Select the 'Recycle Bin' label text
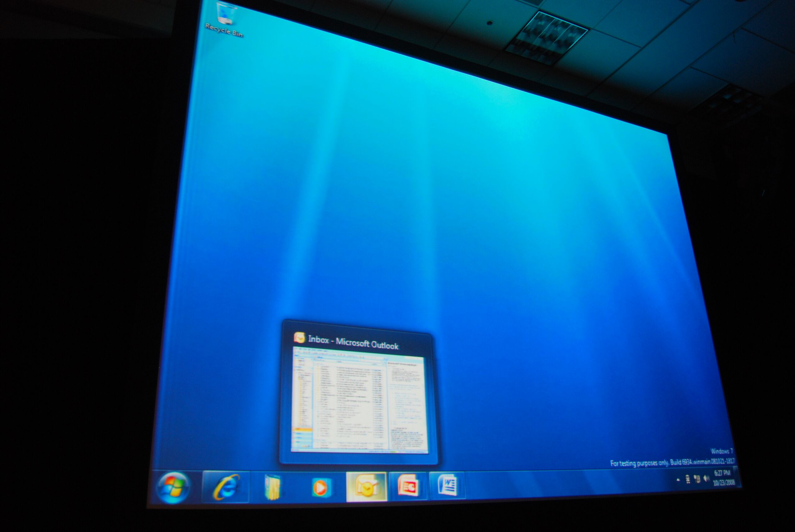795x532 pixels. [x=224, y=30]
